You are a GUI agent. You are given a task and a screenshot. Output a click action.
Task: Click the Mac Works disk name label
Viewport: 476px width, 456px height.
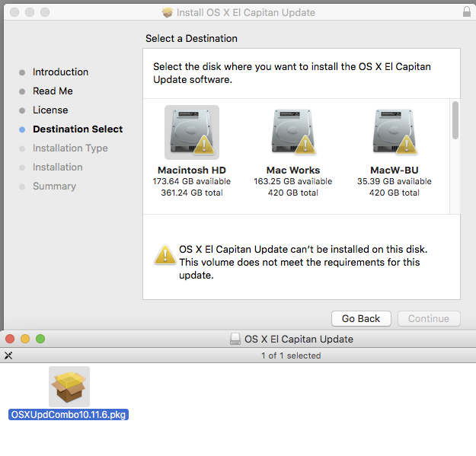293,170
